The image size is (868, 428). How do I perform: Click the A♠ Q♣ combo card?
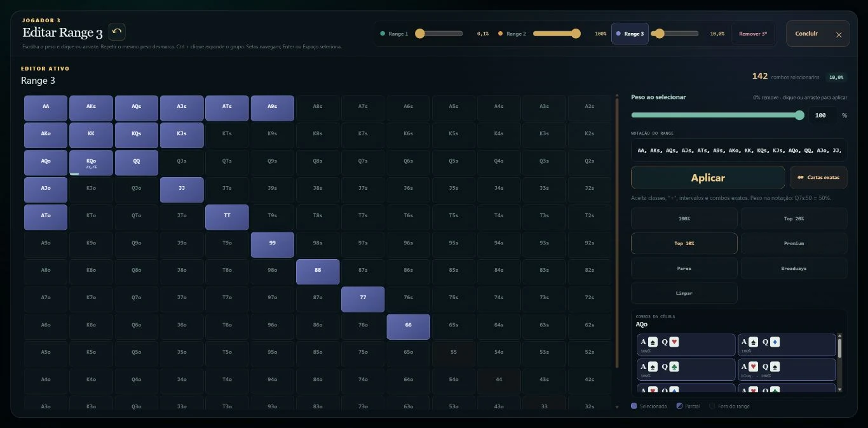686,370
